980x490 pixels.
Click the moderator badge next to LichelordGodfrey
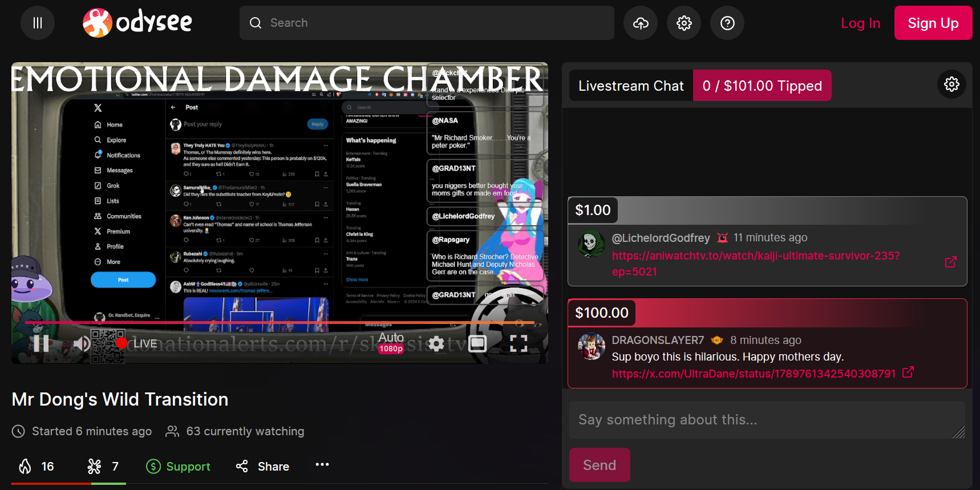722,237
